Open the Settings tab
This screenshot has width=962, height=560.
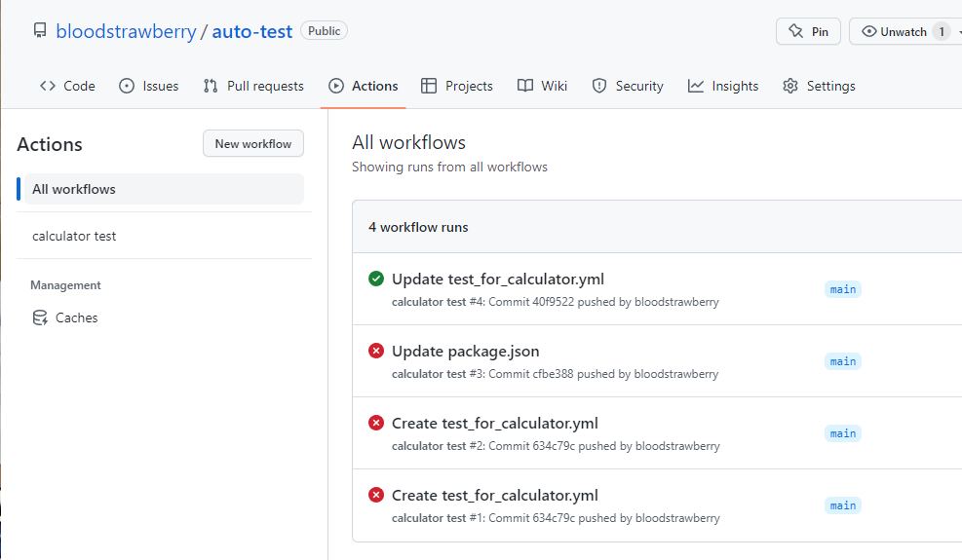[x=819, y=86]
